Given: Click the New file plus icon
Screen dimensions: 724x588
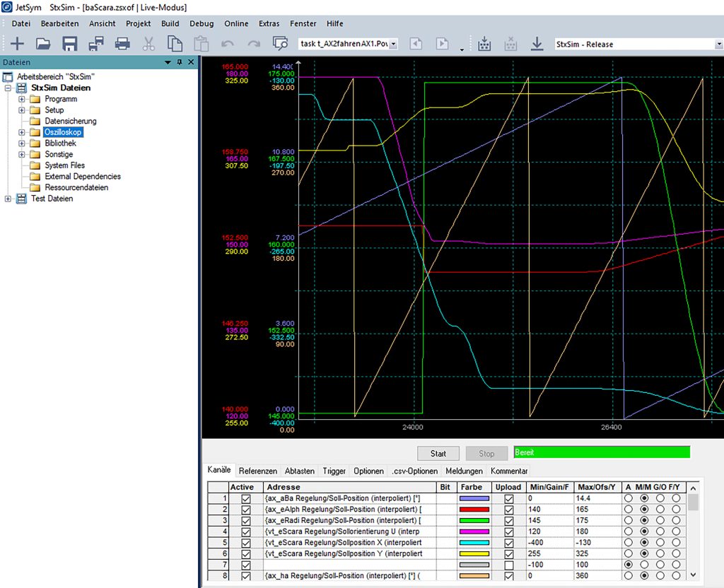Looking at the screenshot, I should click(x=17, y=44).
